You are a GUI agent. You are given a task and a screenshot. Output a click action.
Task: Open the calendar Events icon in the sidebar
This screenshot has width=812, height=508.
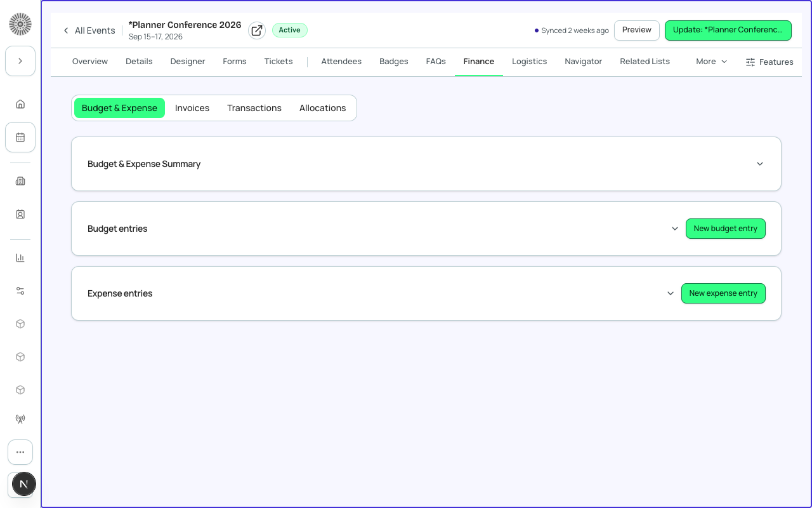[x=20, y=137]
